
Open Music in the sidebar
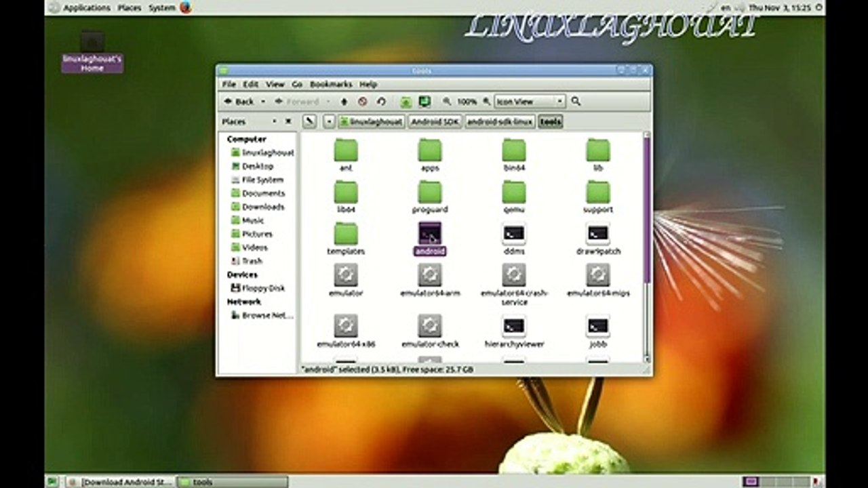click(x=248, y=220)
